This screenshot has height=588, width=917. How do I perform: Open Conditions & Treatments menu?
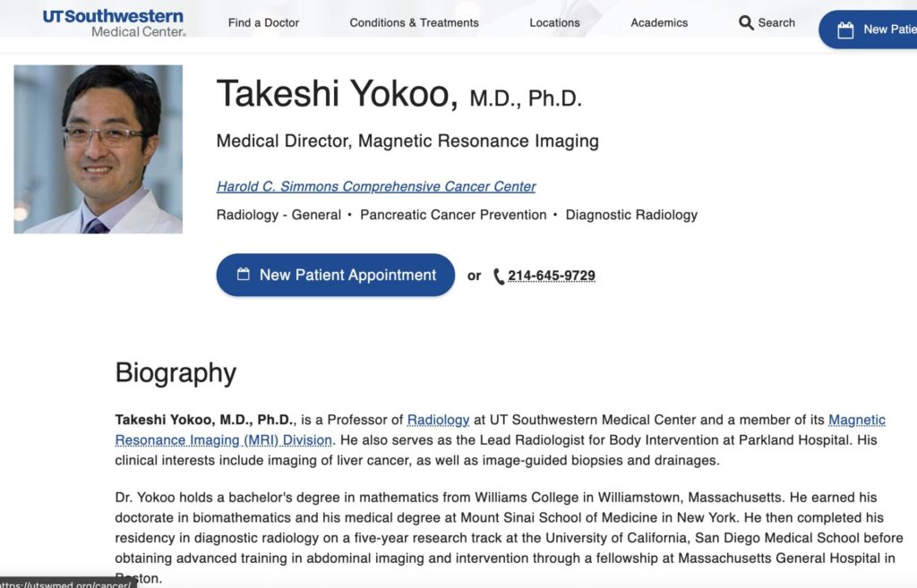(414, 22)
